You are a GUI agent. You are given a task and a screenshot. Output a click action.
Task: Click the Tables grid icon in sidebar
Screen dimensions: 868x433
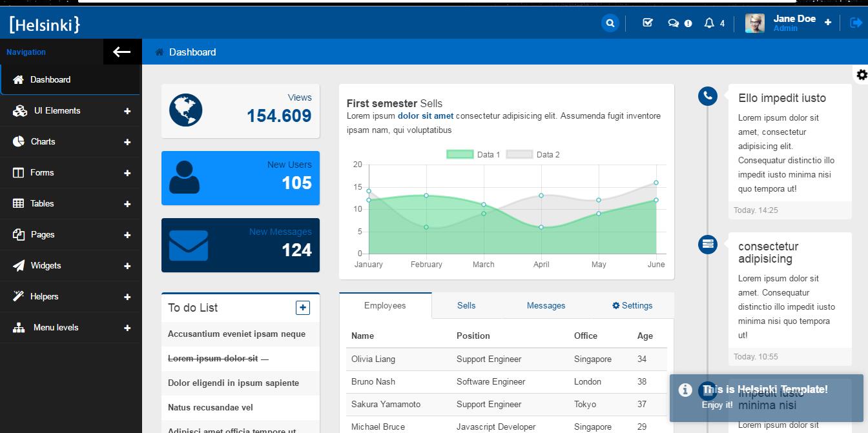[18, 204]
